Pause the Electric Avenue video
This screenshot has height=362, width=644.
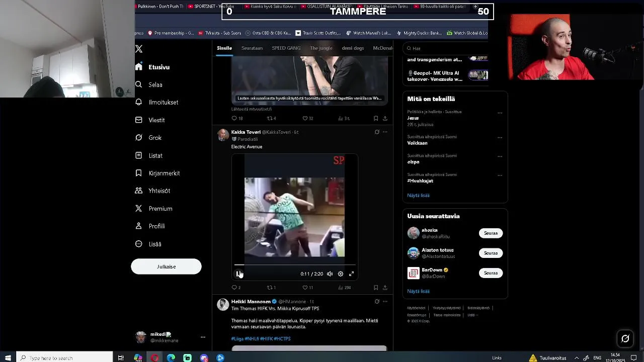[239, 274]
